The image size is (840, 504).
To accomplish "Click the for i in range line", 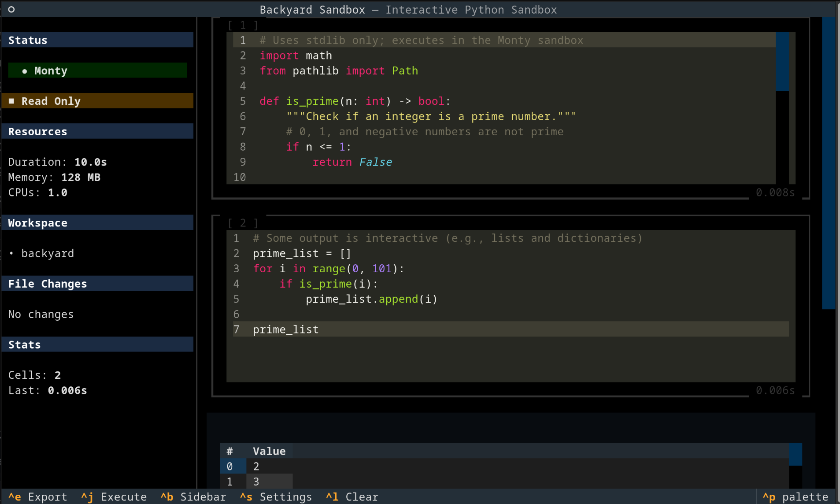I will 329,268.
